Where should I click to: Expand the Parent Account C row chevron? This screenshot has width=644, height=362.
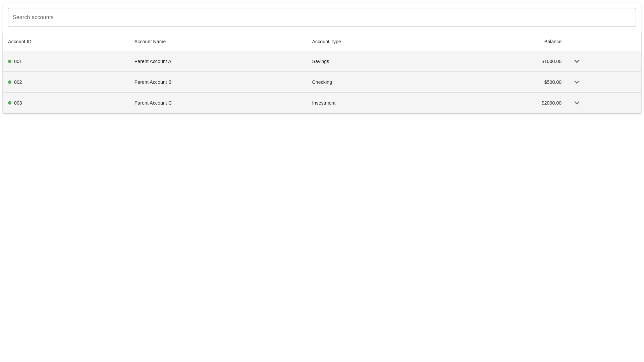(x=577, y=103)
